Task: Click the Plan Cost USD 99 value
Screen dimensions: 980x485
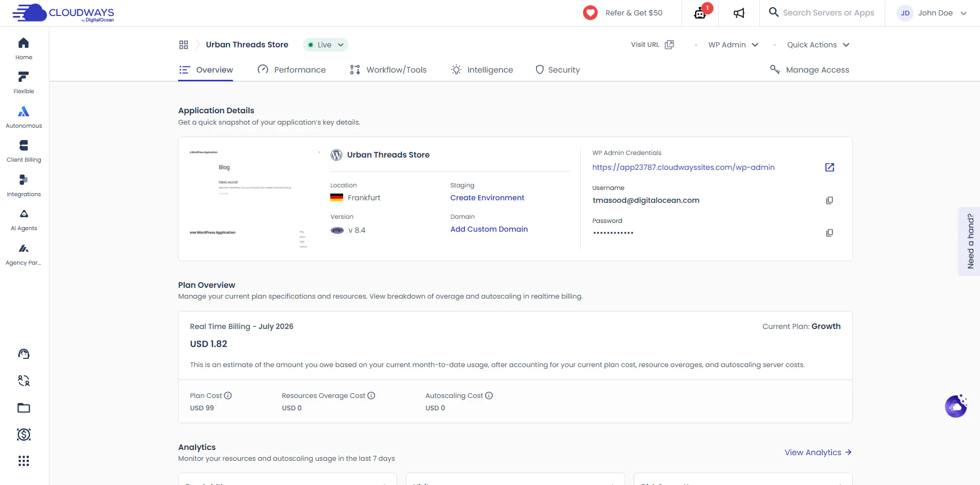Action: click(202, 408)
